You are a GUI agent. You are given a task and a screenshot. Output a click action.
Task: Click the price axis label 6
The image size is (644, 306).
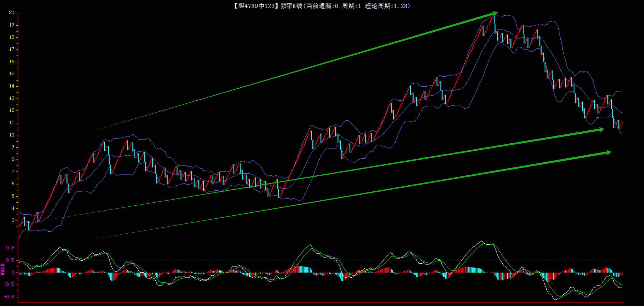[x=13, y=184]
